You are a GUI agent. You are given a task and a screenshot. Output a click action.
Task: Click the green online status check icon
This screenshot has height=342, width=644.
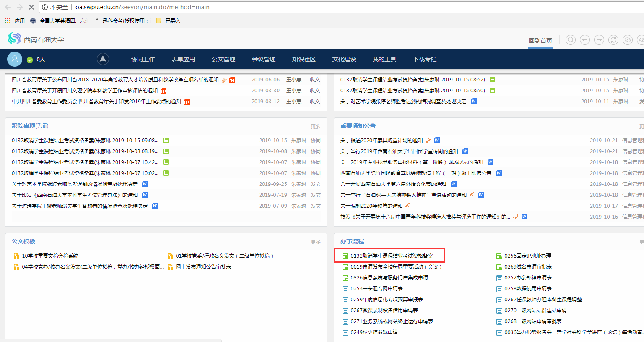pyautogui.click(x=30, y=60)
